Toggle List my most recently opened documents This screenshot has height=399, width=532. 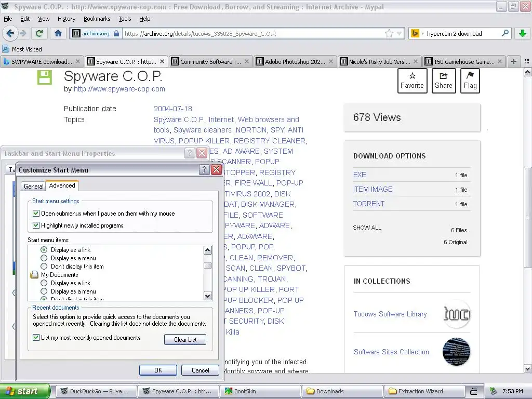click(x=36, y=338)
